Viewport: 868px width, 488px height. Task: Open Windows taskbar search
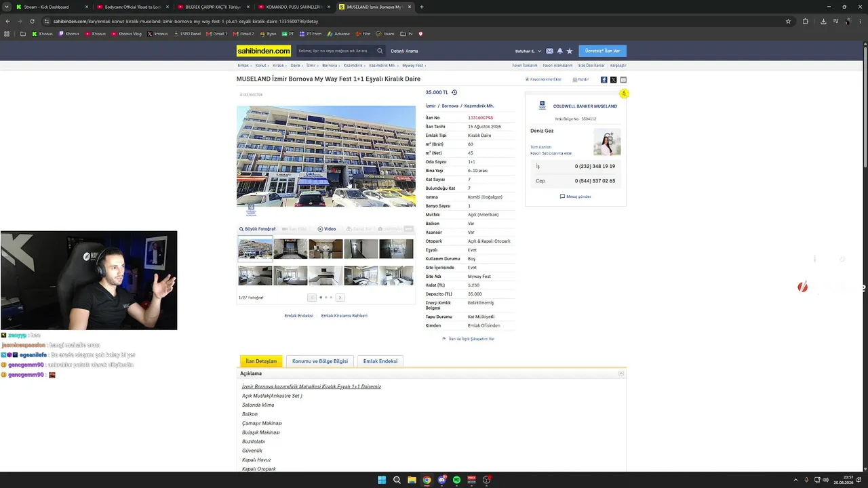pyautogui.click(x=397, y=480)
